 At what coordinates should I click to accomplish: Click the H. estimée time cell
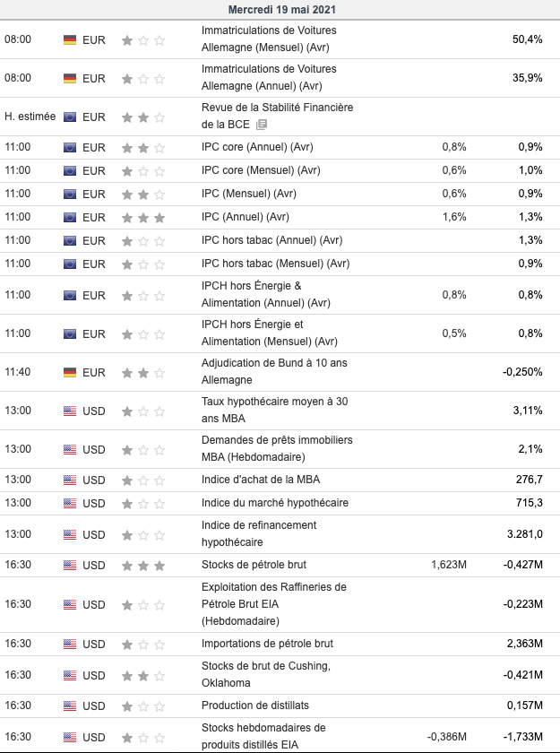point(30,117)
